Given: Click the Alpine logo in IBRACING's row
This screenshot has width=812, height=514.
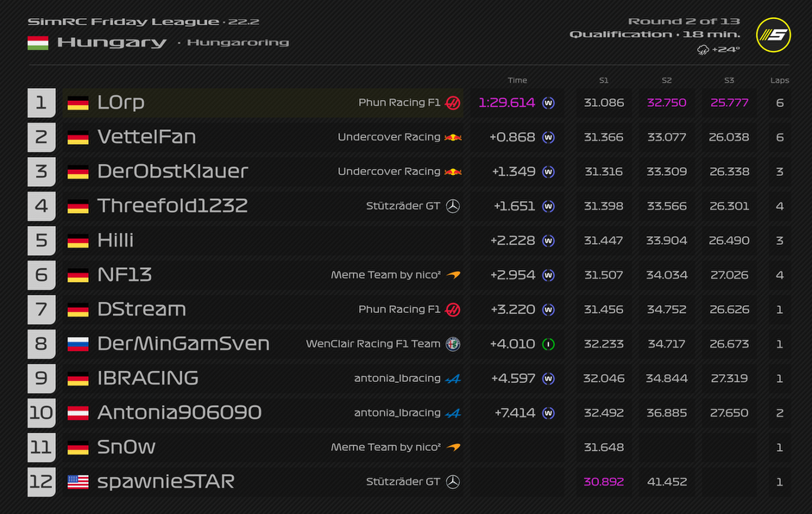Looking at the screenshot, I should point(453,379).
